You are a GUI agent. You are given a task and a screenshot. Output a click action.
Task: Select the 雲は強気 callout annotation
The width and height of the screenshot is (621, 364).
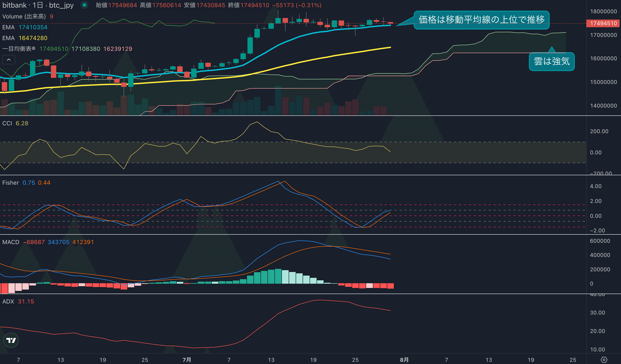(551, 61)
